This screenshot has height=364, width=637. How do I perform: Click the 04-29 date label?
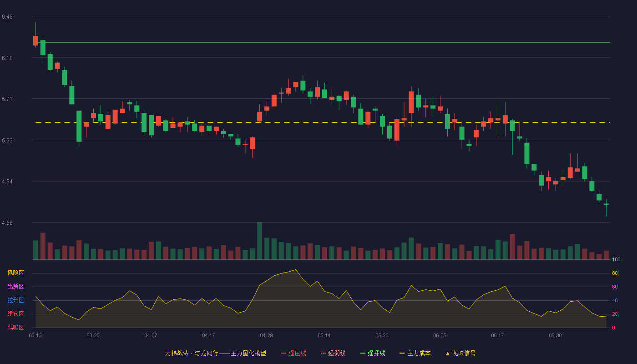click(266, 335)
